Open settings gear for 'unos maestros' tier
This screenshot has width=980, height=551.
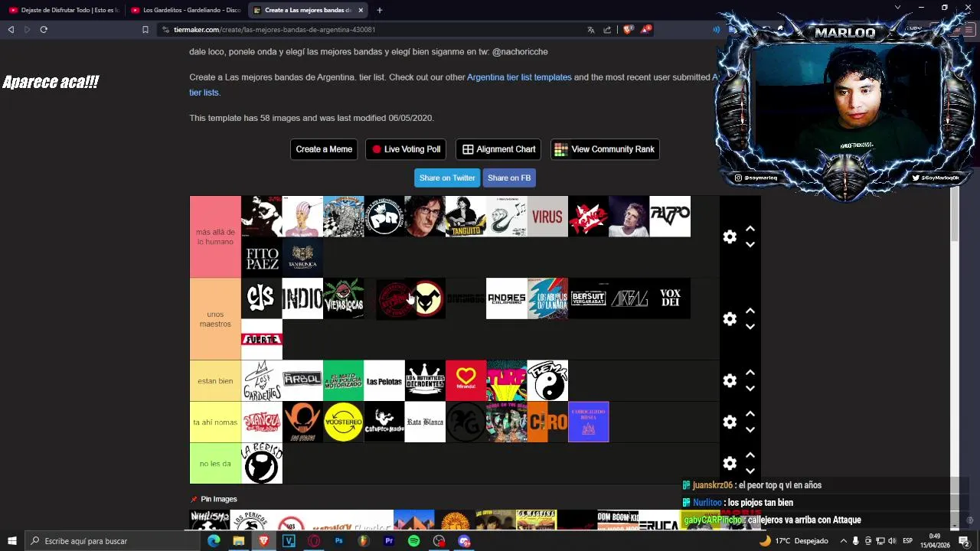coord(730,319)
